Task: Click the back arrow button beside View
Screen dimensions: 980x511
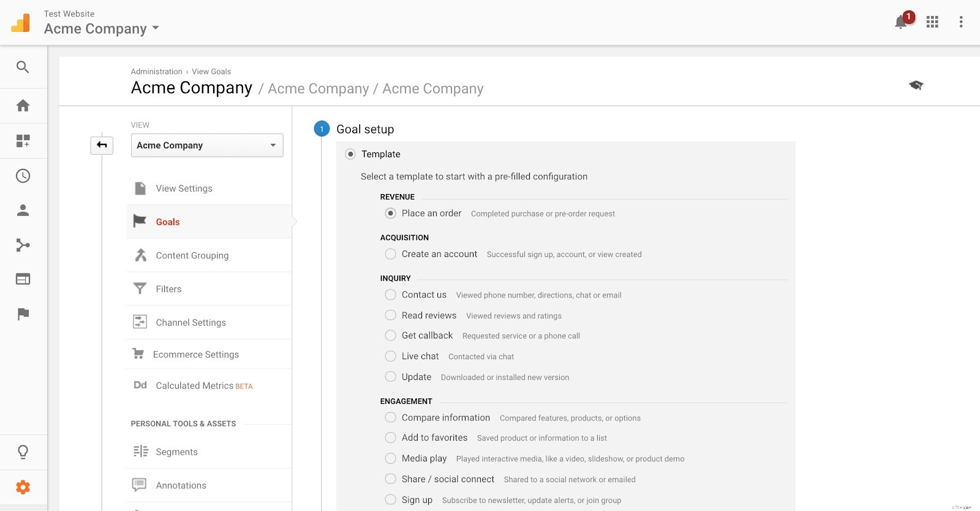Action: coord(102,145)
